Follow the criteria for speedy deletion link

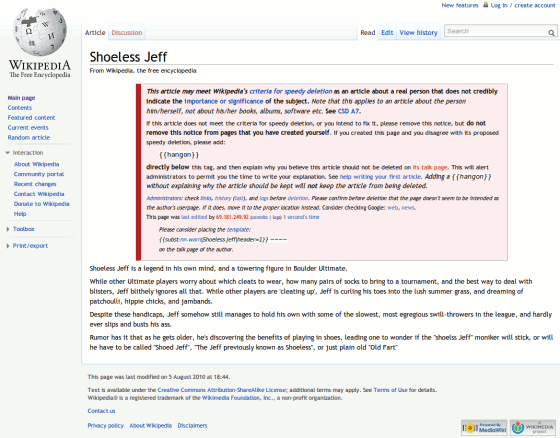(291, 91)
